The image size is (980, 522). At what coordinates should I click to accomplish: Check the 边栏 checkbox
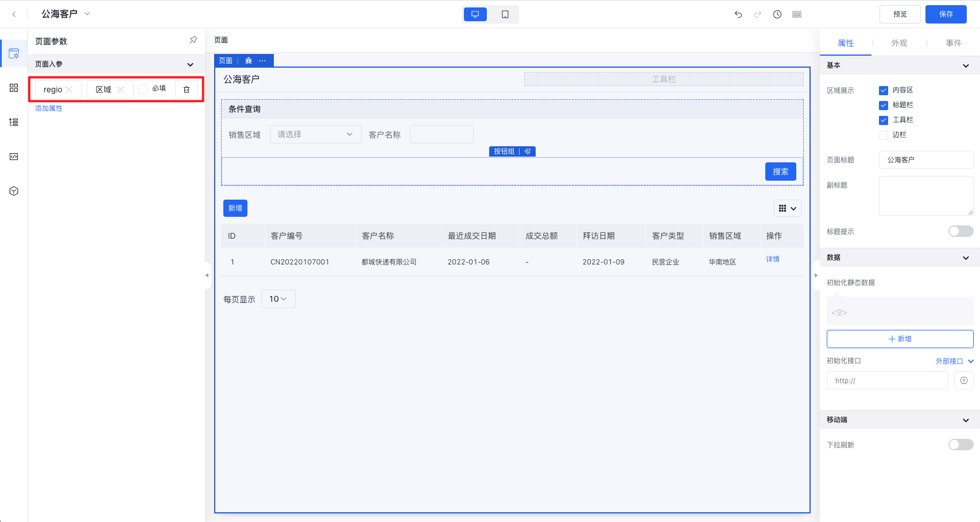pyautogui.click(x=884, y=135)
